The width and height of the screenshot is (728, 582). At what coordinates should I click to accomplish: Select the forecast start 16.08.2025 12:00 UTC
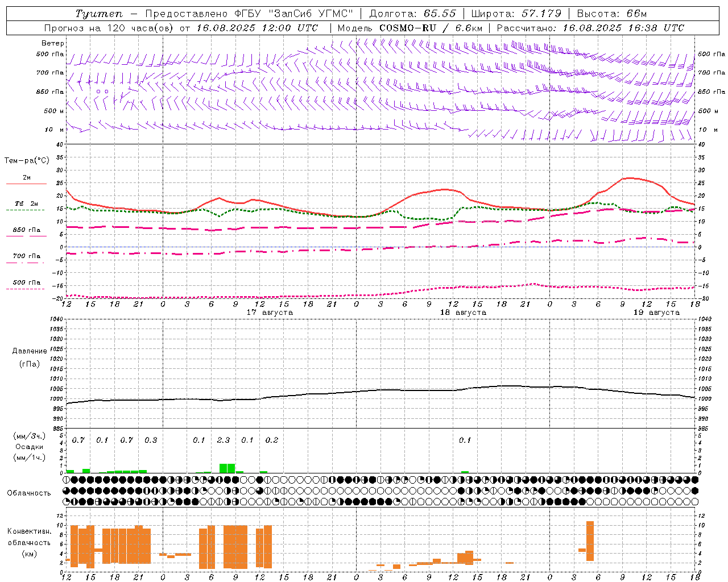tap(257, 28)
